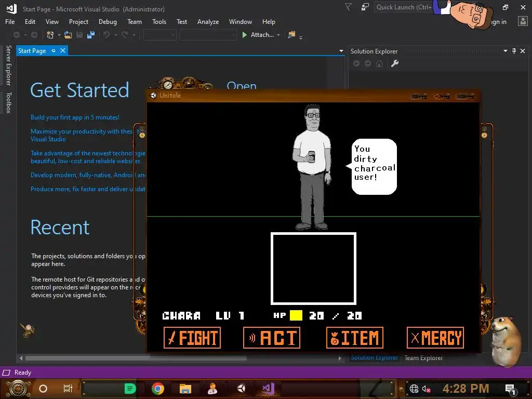Open File Explorer from the taskbar
Screen dimensions: 532x399
[185, 389]
